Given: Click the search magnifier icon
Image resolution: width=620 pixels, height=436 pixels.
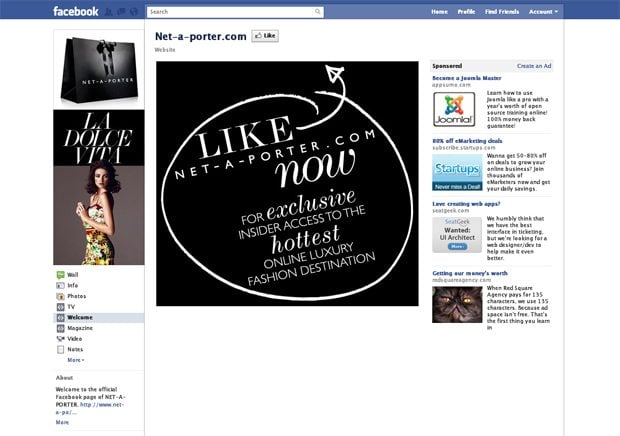Looking at the screenshot, I should [x=318, y=12].
